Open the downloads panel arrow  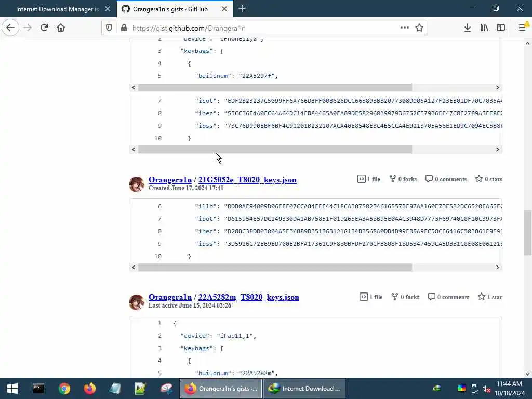point(468,28)
